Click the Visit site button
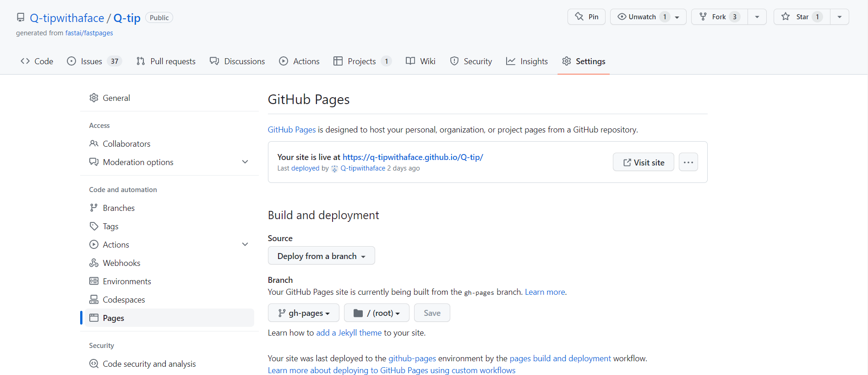The image size is (868, 375). (x=644, y=162)
